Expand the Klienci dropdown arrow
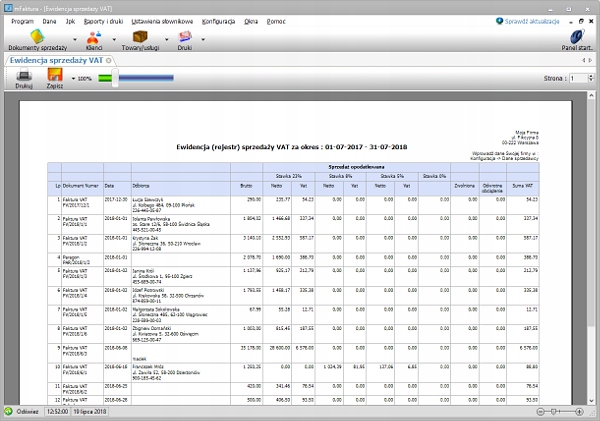The image size is (600, 421). (115, 39)
